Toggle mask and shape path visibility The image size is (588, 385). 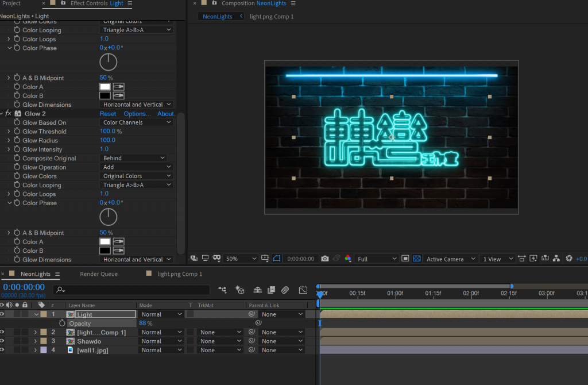click(x=276, y=259)
